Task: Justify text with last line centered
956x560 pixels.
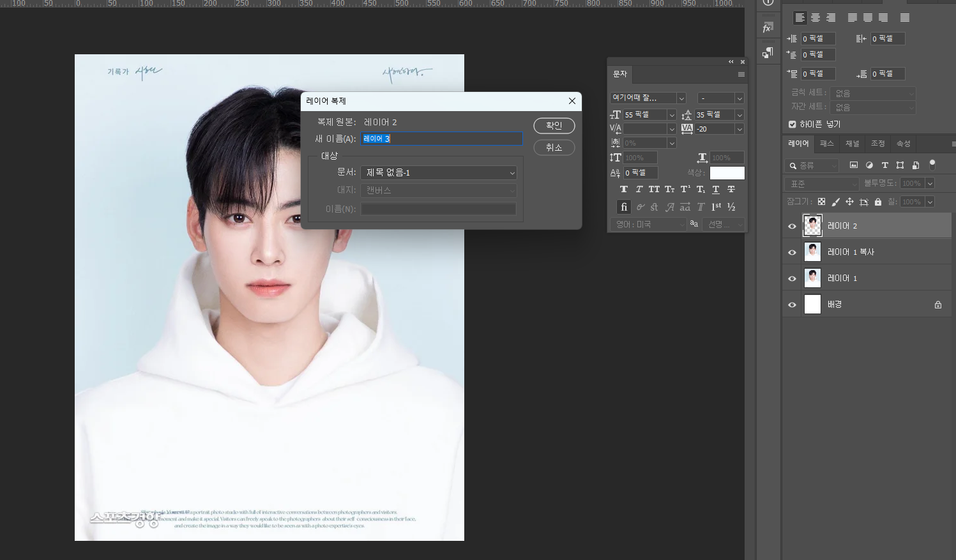Action: [868, 18]
